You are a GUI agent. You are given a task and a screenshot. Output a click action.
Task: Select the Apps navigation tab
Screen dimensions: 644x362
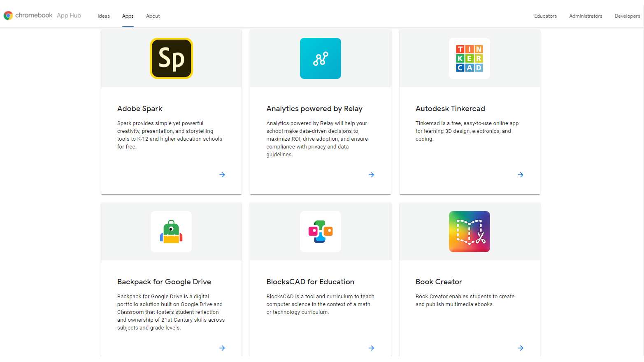pos(128,16)
